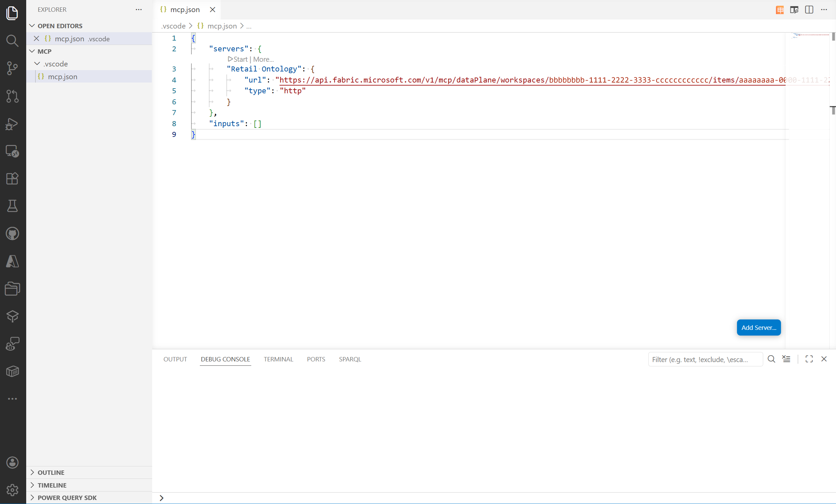This screenshot has height=504, width=836.
Task: Click the Add Server button
Action: [759, 327]
